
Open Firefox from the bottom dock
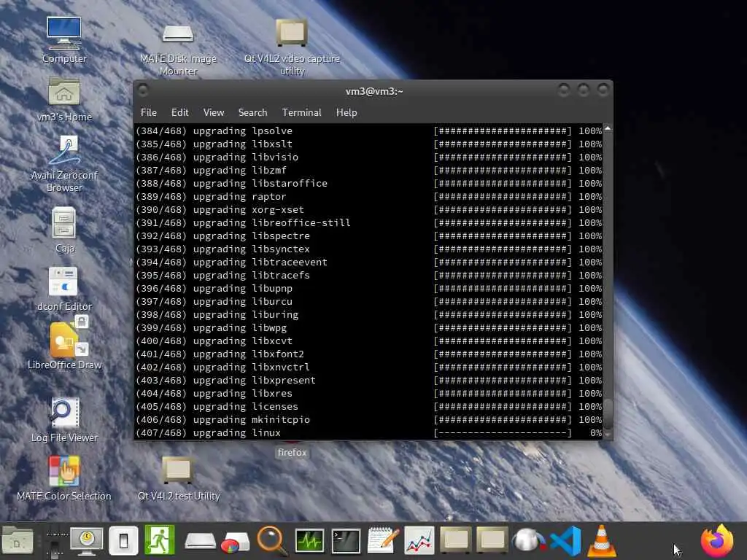tap(717, 541)
